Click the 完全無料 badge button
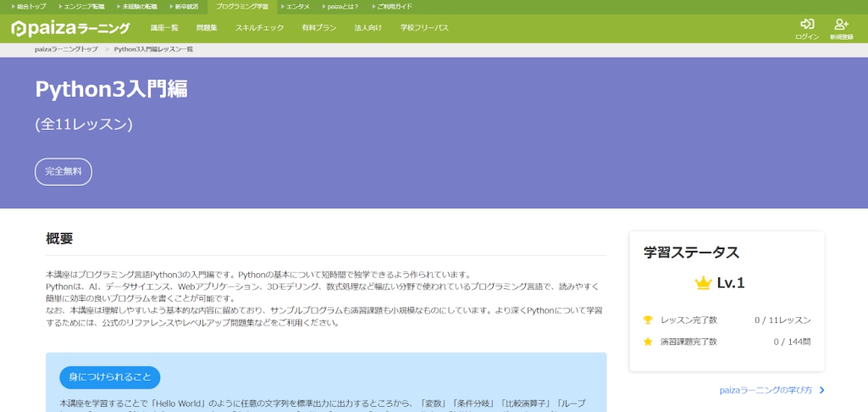This screenshot has width=868, height=412. (64, 172)
